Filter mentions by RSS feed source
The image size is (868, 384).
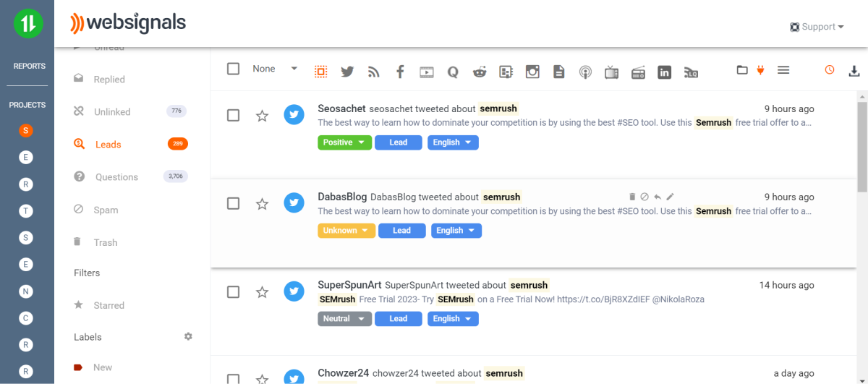(374, 72)
